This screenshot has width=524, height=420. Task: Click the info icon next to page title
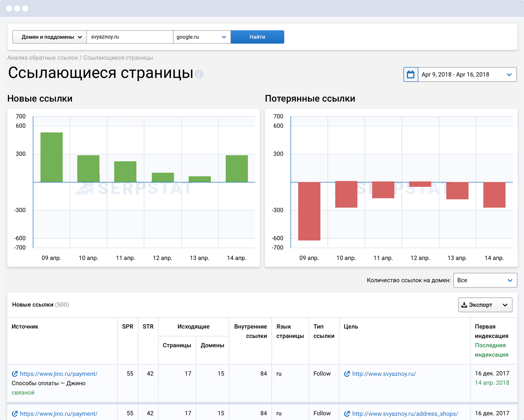[199, 74]
